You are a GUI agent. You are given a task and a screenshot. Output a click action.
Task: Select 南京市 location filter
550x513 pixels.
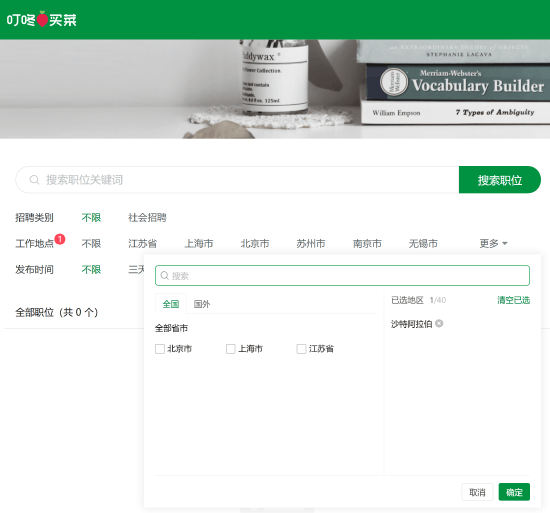coord(367,243)
